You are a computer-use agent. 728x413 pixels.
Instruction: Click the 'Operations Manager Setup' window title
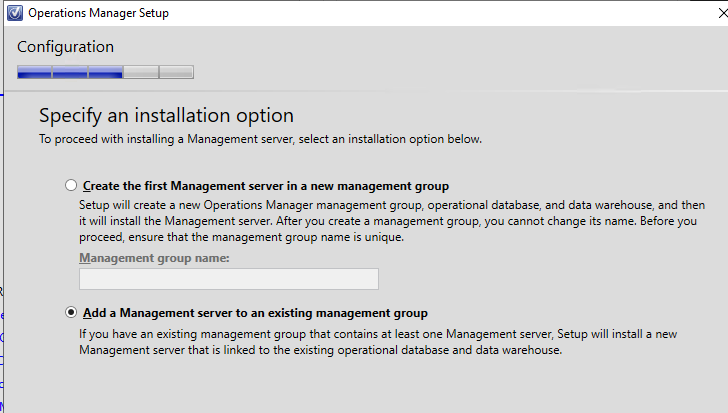98,13
